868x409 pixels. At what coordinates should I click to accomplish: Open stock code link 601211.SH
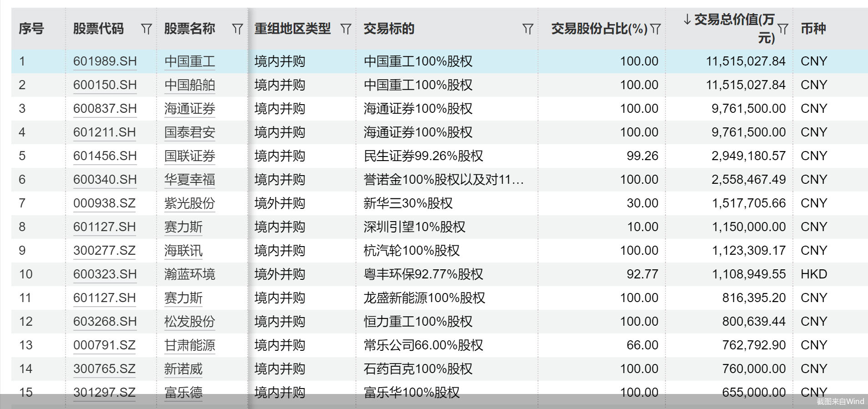105,132
